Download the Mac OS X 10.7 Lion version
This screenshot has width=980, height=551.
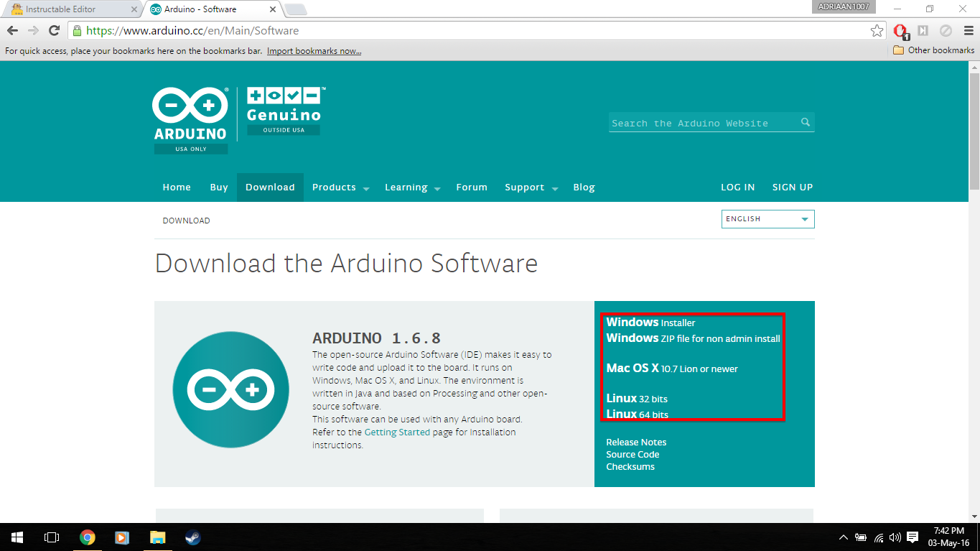pos(672,369)
